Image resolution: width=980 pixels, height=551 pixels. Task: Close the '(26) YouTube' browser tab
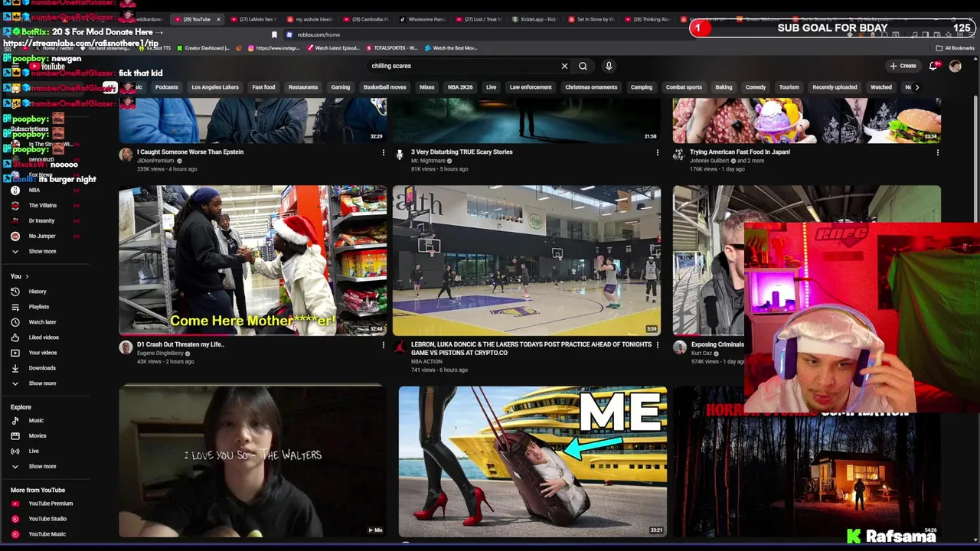click(218, 19)
